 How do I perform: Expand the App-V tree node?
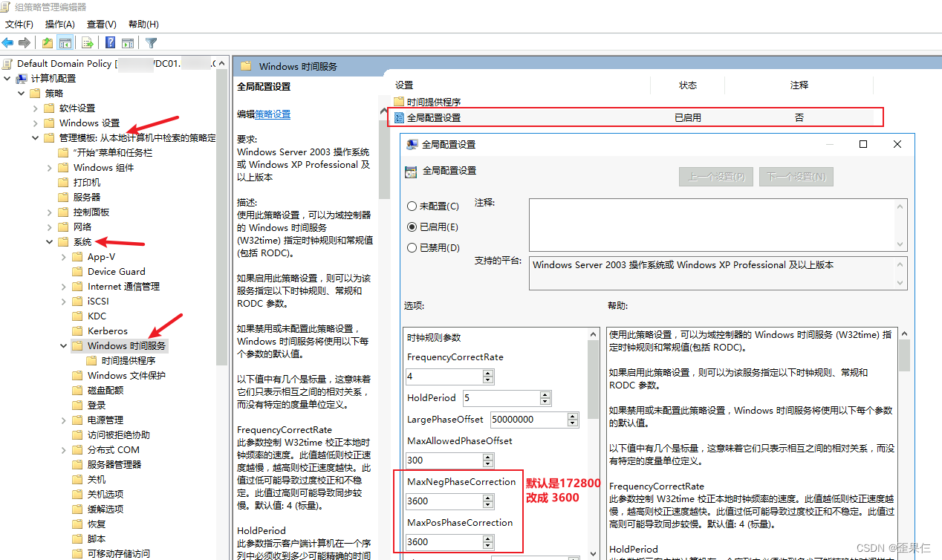64,257
